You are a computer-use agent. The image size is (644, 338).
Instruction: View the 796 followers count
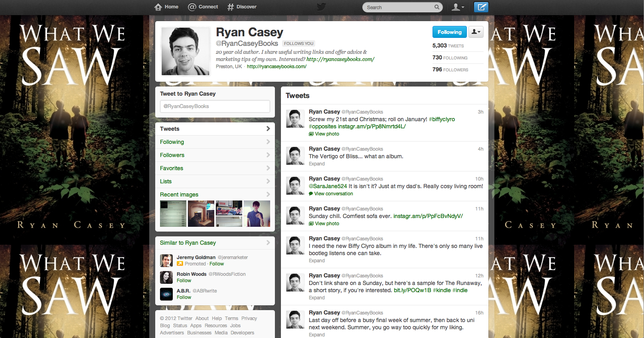(450, 70)
